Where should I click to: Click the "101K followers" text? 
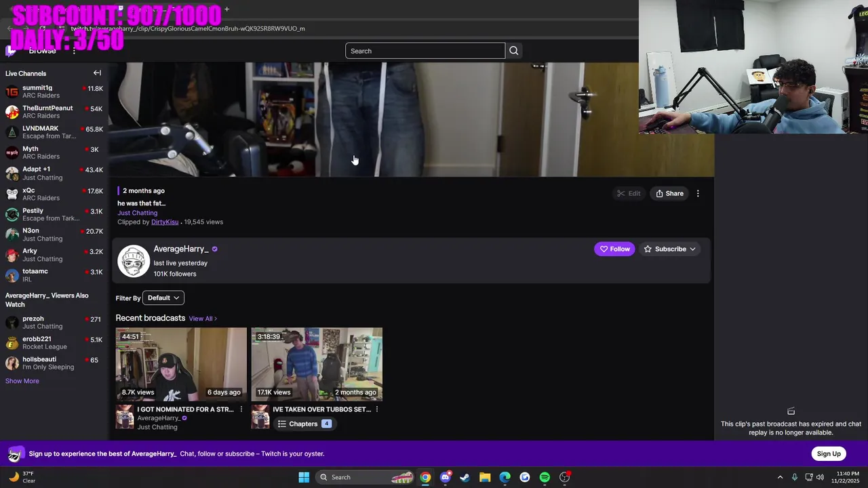[175, 274]
